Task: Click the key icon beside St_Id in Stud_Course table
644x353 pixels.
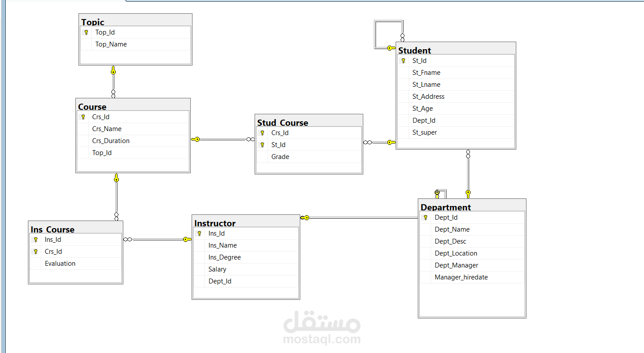Action: 263,145
